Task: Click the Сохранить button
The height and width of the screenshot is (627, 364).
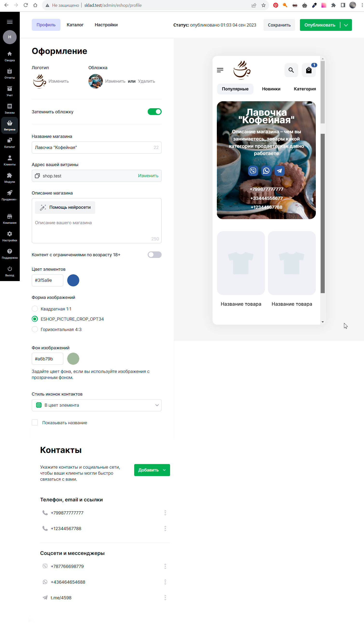Action: pos(279,25)
